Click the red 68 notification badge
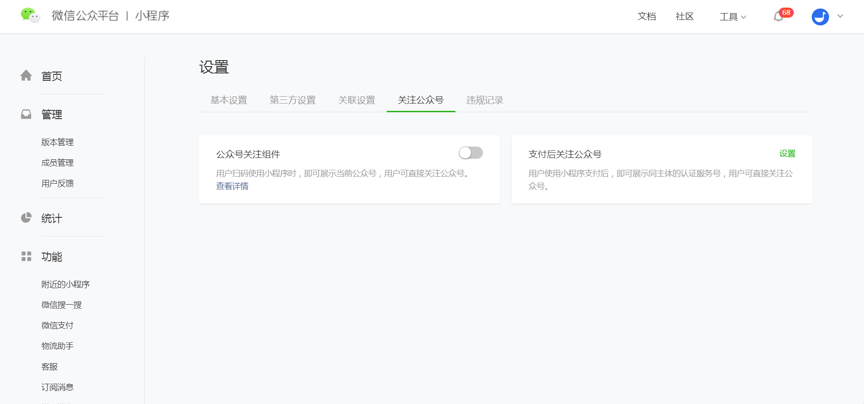The image size is (864, 404). tap(786, 12)
